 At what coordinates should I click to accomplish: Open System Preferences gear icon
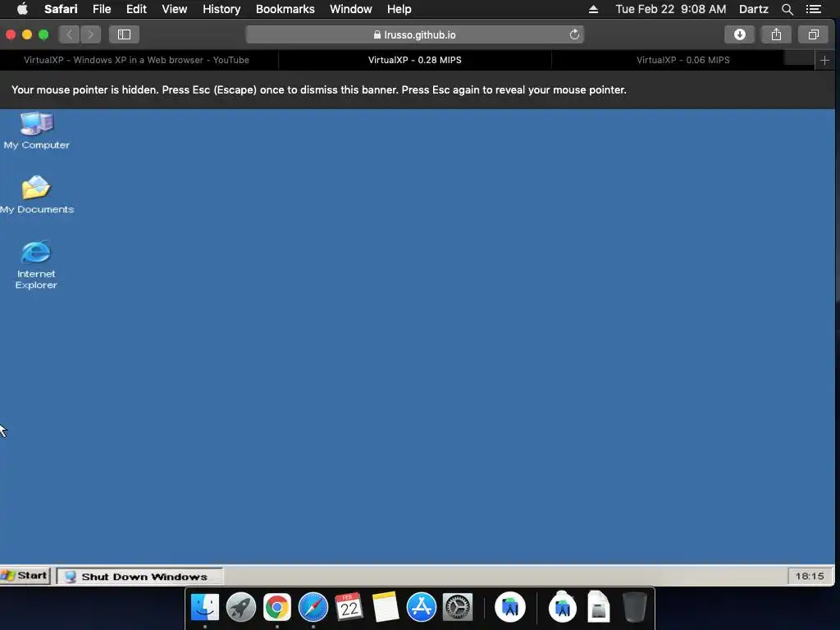pos(458,607)
